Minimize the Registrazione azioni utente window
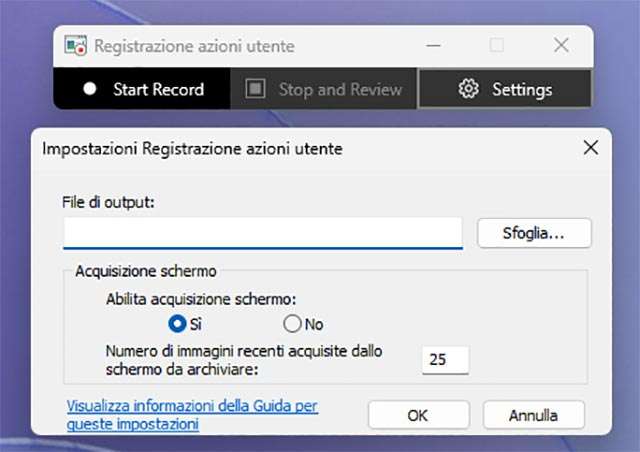 click(x=433, y=46)
